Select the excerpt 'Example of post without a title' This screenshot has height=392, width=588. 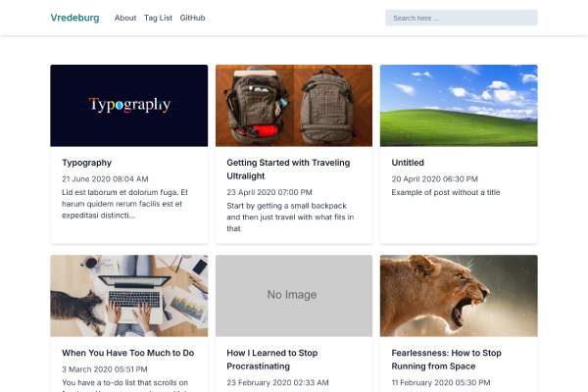pos(446,192)
